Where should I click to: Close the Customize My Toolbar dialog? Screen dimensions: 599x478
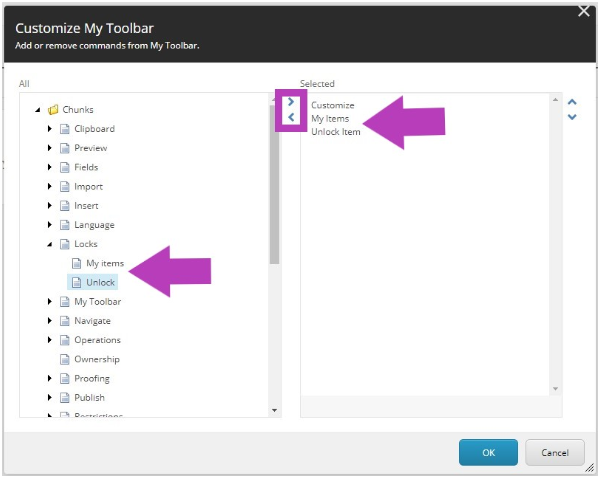[584, 11]
